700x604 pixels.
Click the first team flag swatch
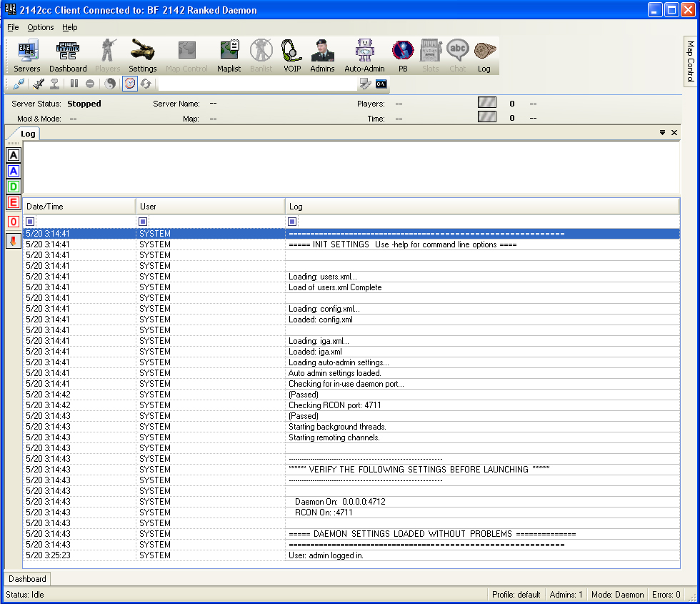[487, 103]
